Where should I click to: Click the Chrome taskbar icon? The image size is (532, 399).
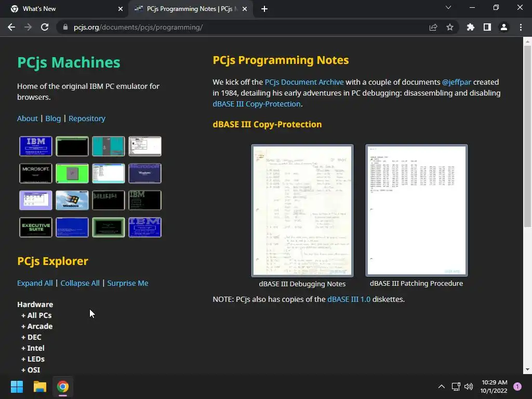click(63, 387)
